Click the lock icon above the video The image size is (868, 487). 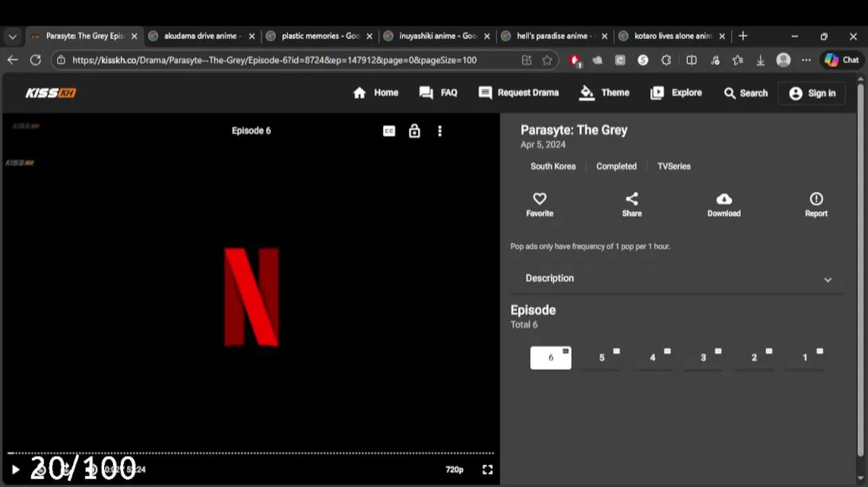[414, 131]
